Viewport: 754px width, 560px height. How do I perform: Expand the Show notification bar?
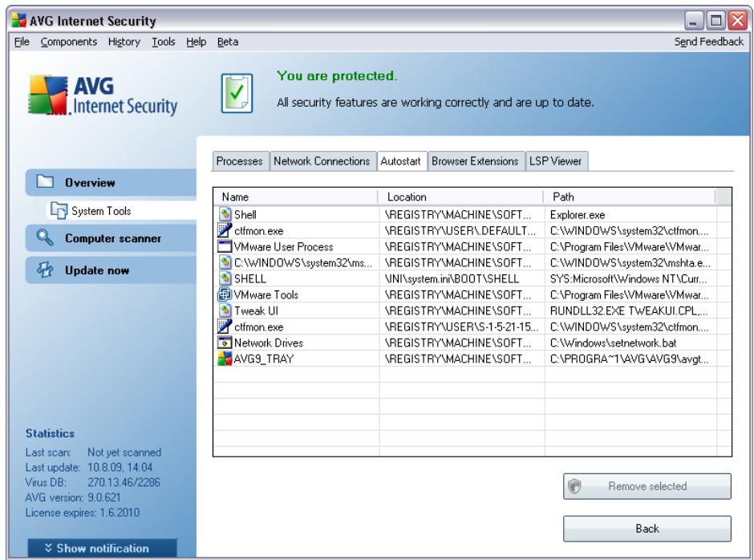(103, 548)
